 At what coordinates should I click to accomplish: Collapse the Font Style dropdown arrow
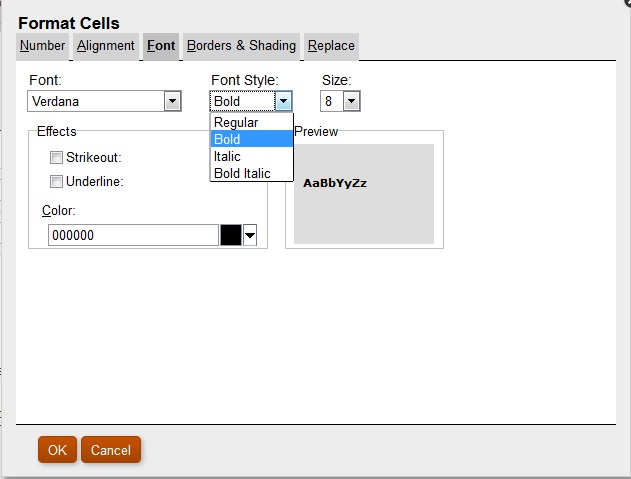pos(284,101)
